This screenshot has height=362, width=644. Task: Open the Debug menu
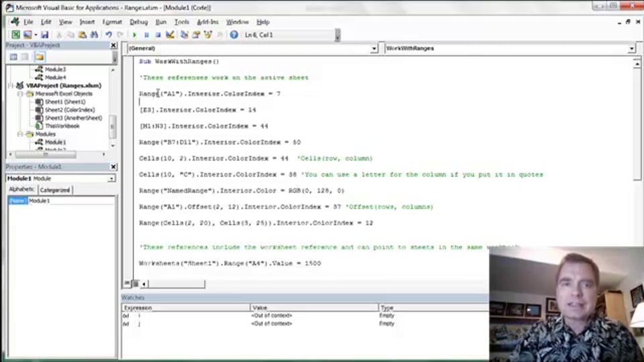(x=138, y=22)
